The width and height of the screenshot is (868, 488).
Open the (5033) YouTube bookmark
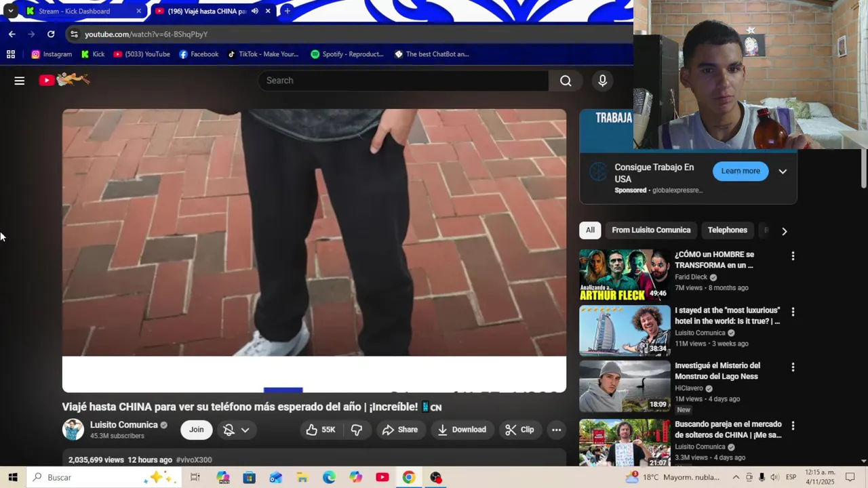point(142,54)
